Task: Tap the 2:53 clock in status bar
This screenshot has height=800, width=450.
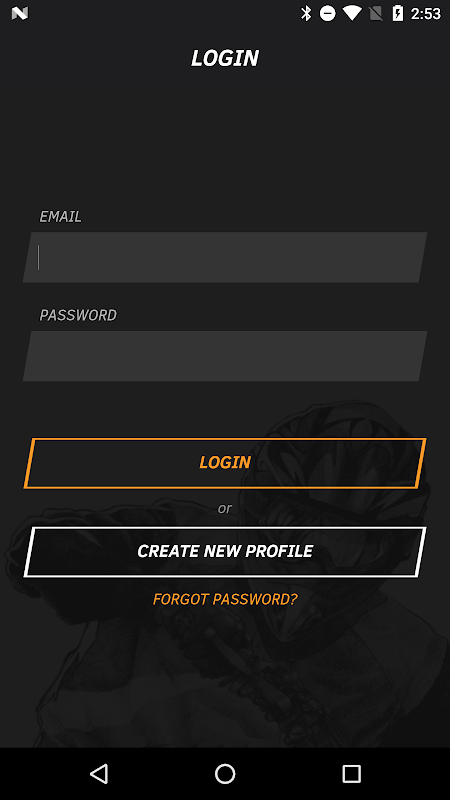Action: [x=426, y=13]
